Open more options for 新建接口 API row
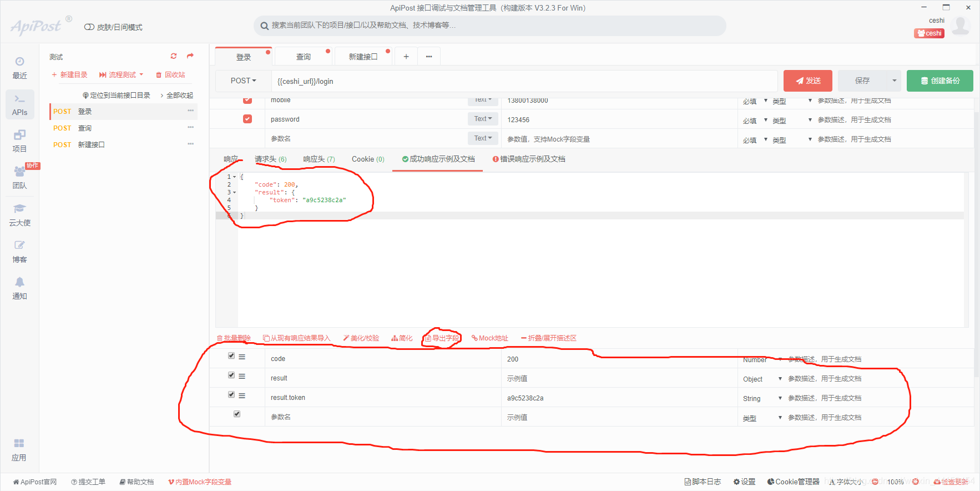This screenshot has height=491, width=980. pyautogui.click(x=191, y=144)
